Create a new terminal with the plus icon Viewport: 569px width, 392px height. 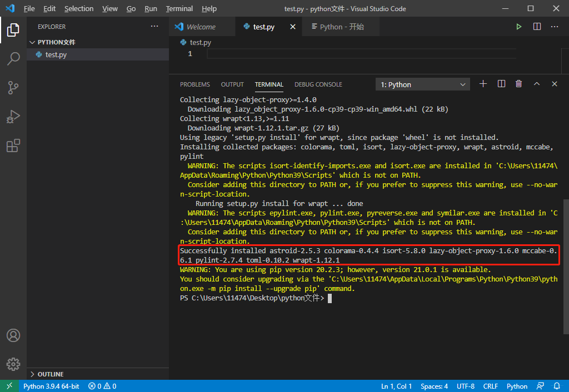click(x=483, y=83)
